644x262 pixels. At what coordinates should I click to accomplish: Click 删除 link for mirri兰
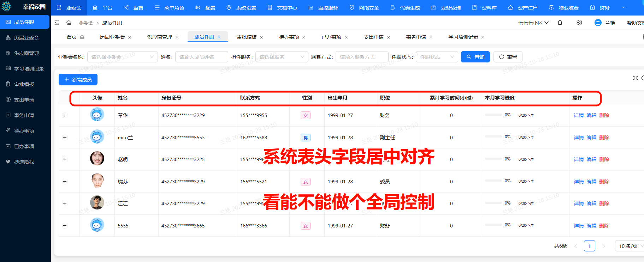(x=604, y=138)
